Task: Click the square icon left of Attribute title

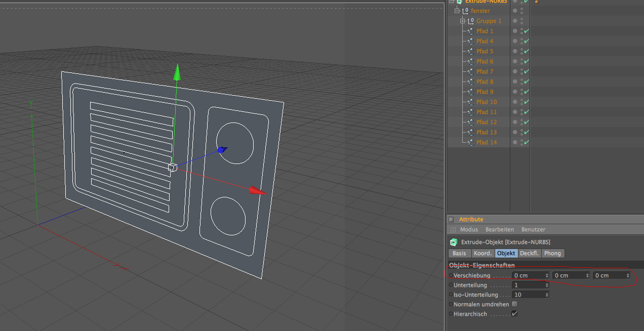Action: click(451, 220)
